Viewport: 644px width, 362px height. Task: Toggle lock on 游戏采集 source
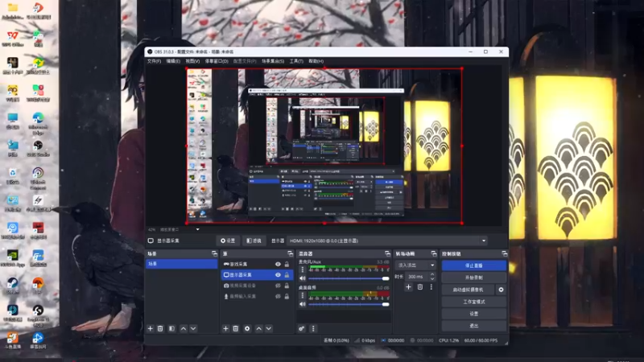pyautogui.click(x=287, y=265)
